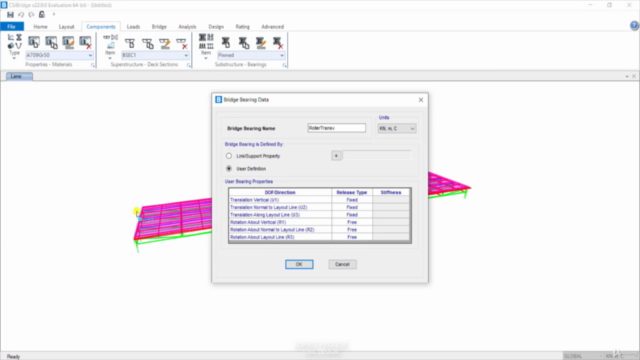Image resolution: width=640 pixels, height=360 pixels.
Task: Open Properties - Materials panel launcher
Action: click(x=93, y=65)
